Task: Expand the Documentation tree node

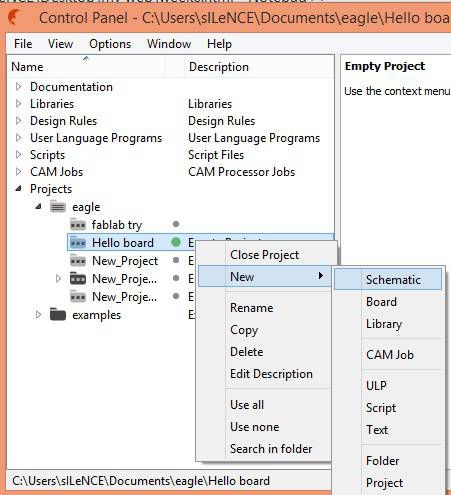Action: coord(19,87)
